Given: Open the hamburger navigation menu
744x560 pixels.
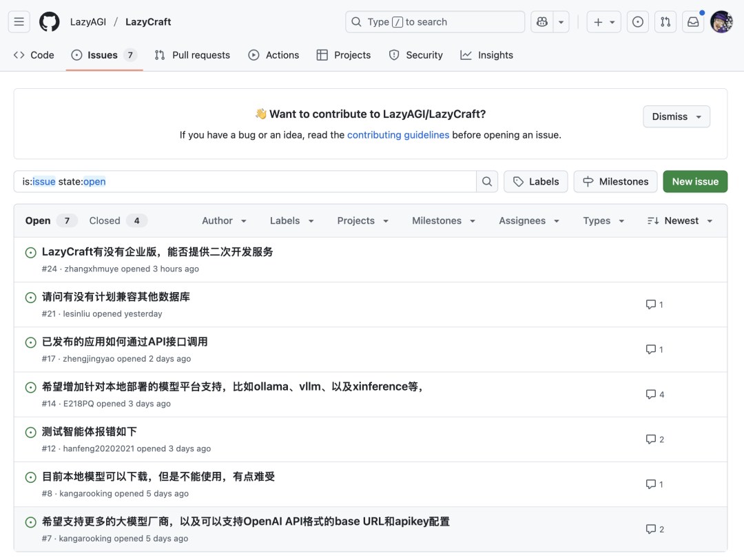Looking at the screenshot, I should click(19, 22).
